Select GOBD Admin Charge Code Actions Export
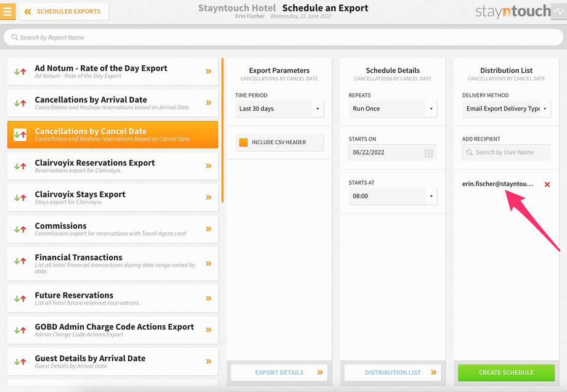Viewport: 567px width, 392px height. click(113, 330)
